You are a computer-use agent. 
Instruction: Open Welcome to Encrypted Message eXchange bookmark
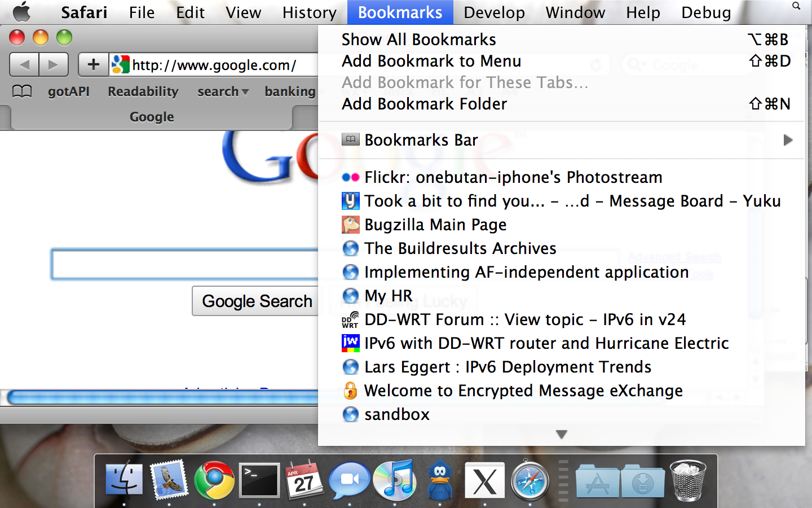(562, 391)
